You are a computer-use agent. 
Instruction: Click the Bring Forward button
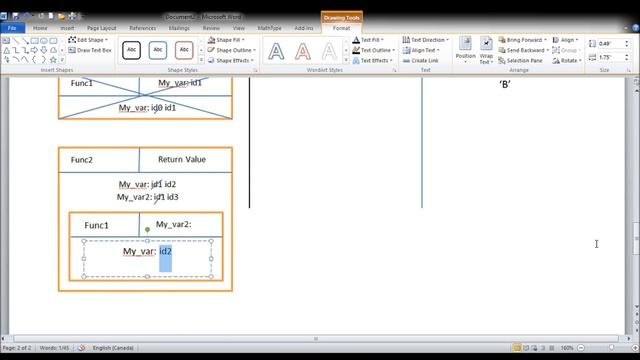pyautogui.click(x=522, y=40)
